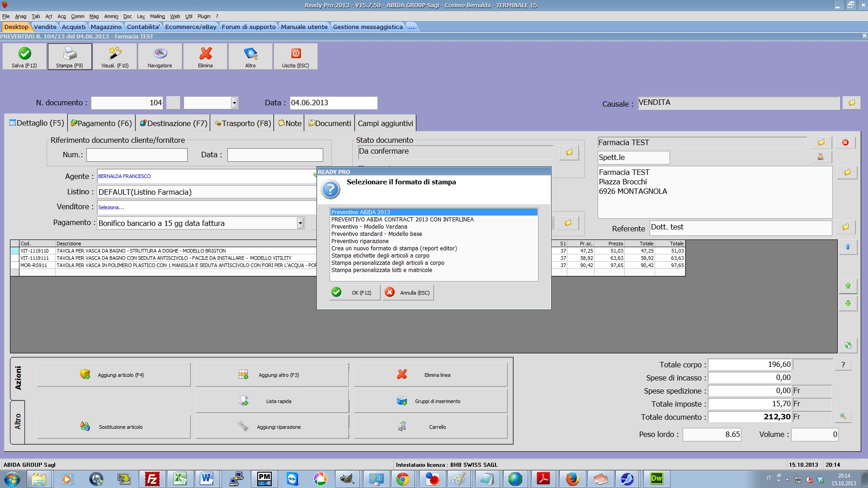The height and width of the screenshot is (488, 868).
Task: Open the Navigatore tool
Action: tap(160, 56)
